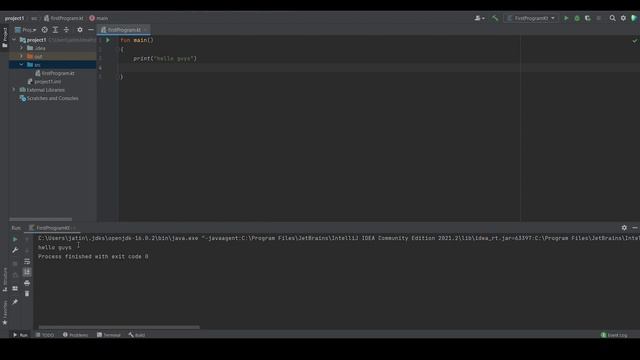Click firstProgram.kt in the navigation breadcrumb
Image resolution: width=640 pixels, height=360 pixels.
point(64,18)
